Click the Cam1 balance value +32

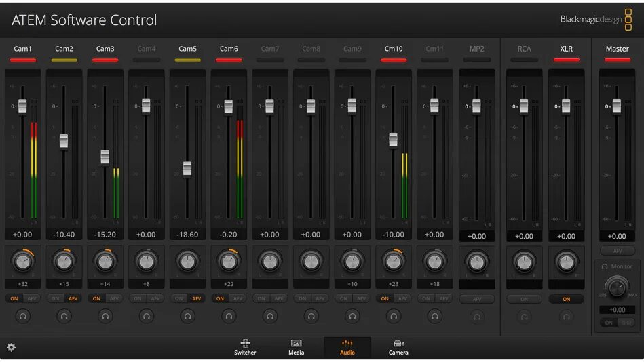[x=23, y=284]
